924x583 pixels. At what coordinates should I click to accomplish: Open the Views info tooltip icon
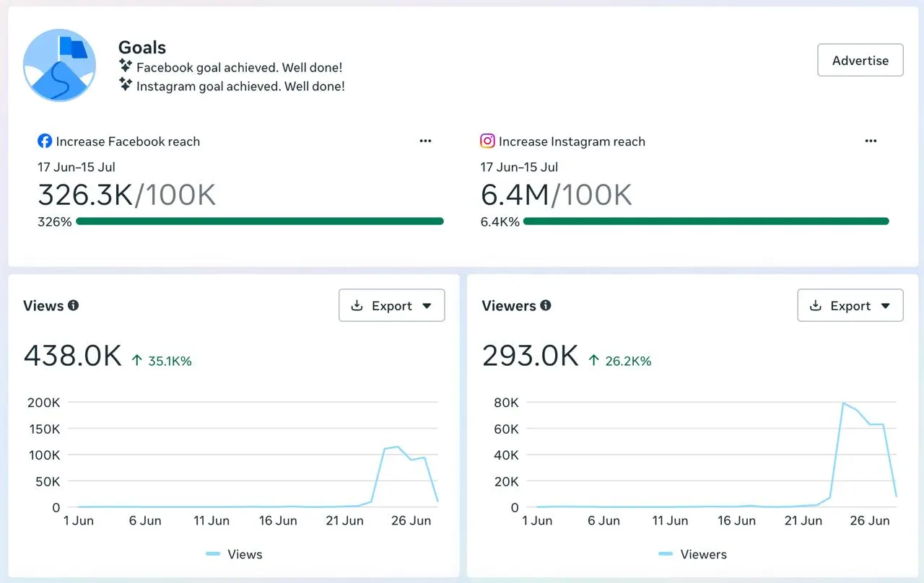73,305
